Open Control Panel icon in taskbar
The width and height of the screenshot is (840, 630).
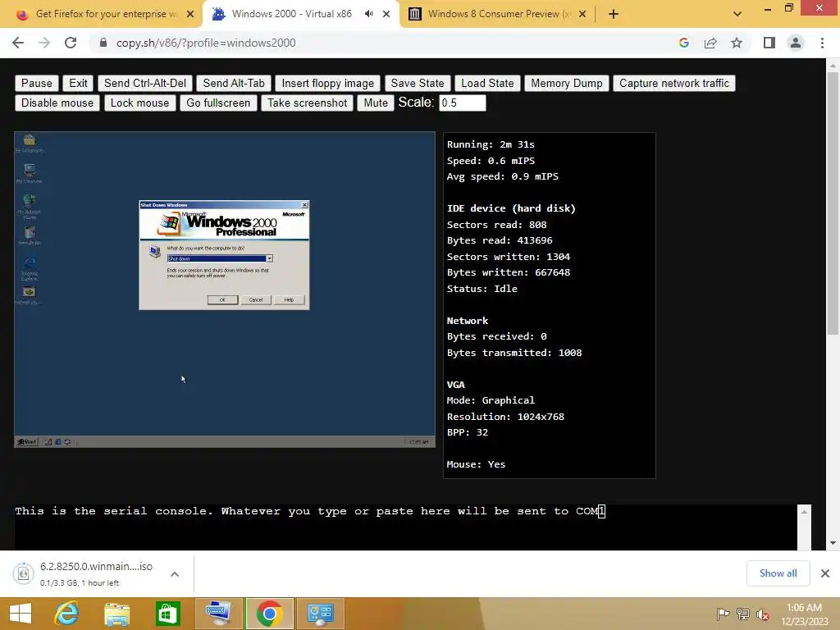[321, 614]
